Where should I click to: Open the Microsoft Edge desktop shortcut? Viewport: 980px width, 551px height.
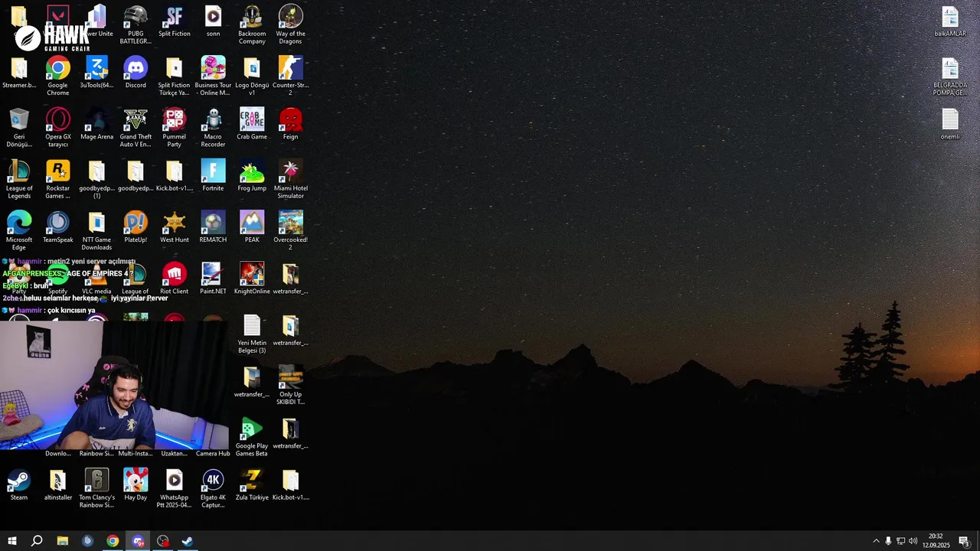click(x=19, y=230)
